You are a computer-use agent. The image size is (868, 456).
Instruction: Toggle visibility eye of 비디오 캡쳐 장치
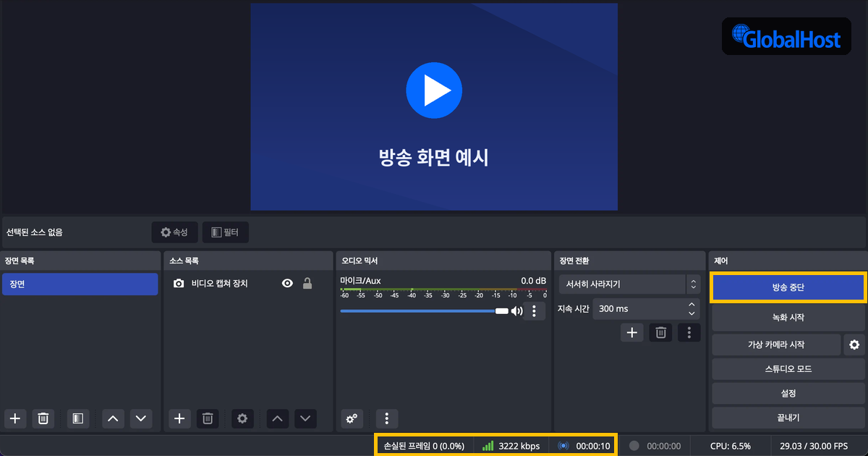tap(287, 284)
